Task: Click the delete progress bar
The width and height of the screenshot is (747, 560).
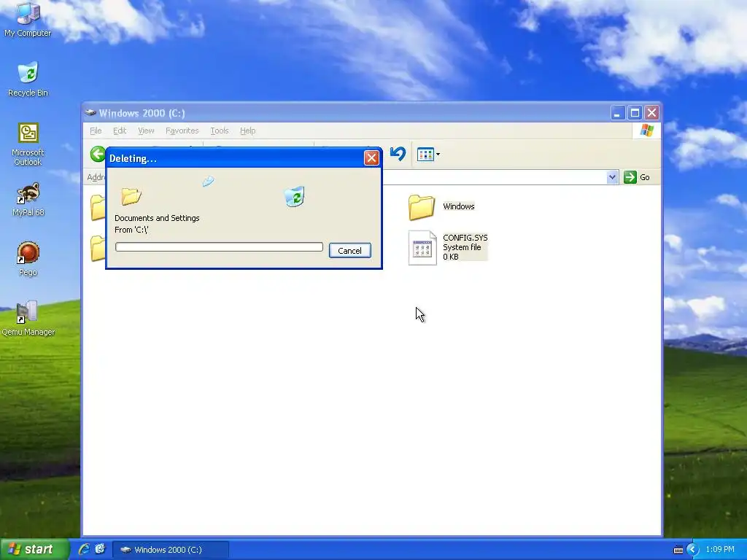Action: (219, 246)
